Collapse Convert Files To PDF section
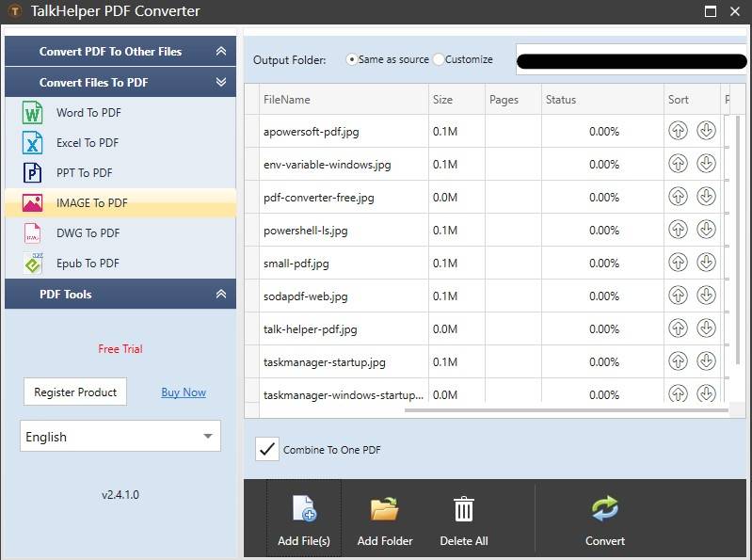The width and height of the screenshot is (752, 560). [x=120, y=82]
